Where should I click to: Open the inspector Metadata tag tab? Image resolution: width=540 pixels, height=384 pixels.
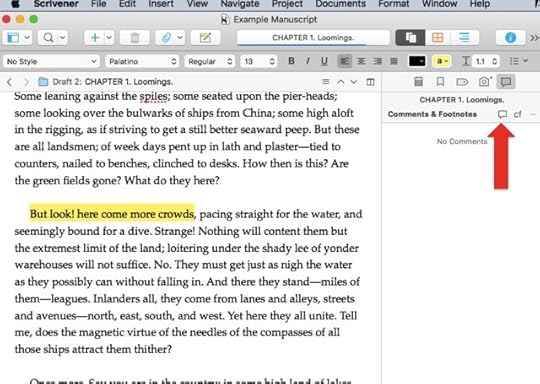pos(462,82)
